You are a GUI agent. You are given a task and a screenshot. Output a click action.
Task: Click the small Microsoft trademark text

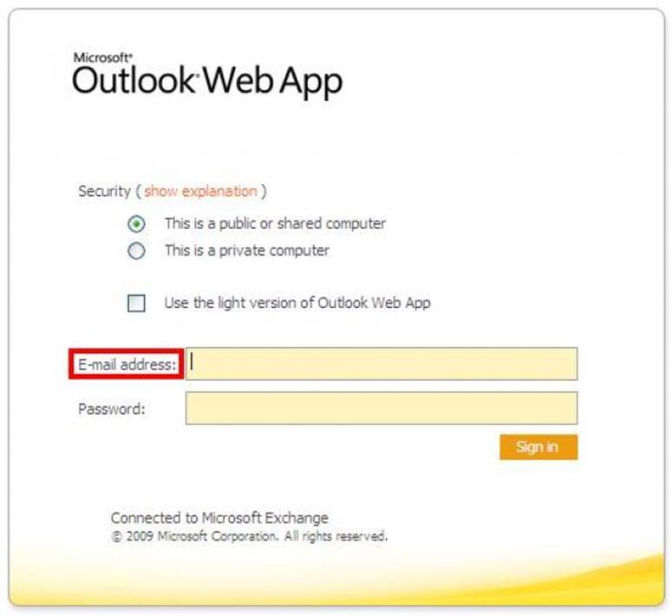point(103,57)
